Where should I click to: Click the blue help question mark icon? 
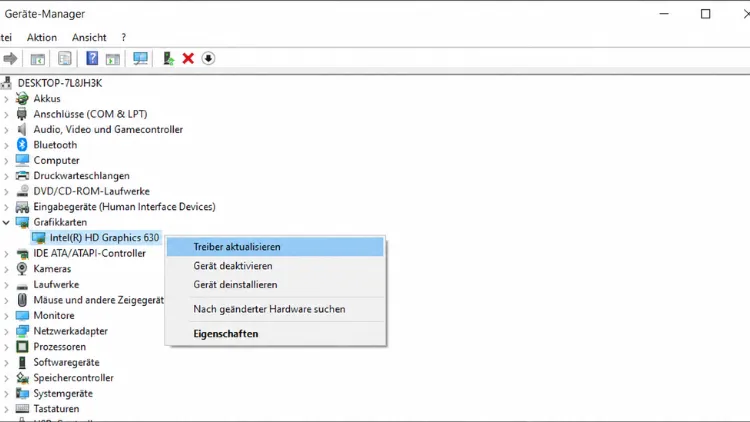pos(92,58)
